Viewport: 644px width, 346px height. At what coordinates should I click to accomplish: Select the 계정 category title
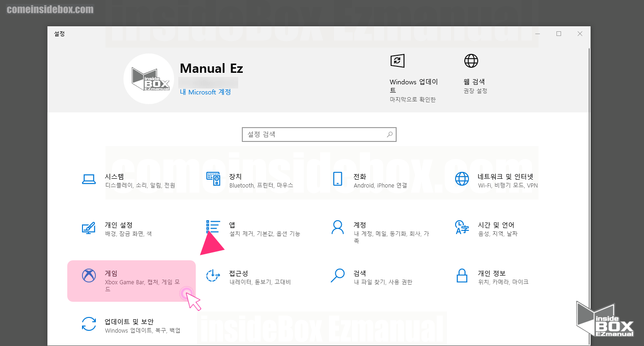tap(360, 225)
